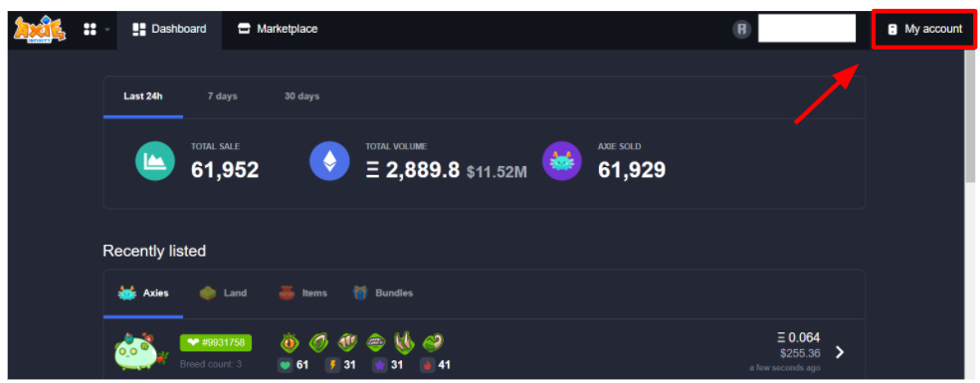Click the tail body part icon
980x383 pixels.
tap(433, 342)
